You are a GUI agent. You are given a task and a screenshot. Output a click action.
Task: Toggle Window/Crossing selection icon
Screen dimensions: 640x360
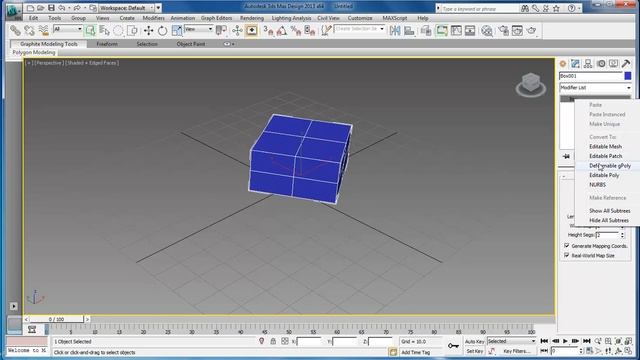coord(132,30)
